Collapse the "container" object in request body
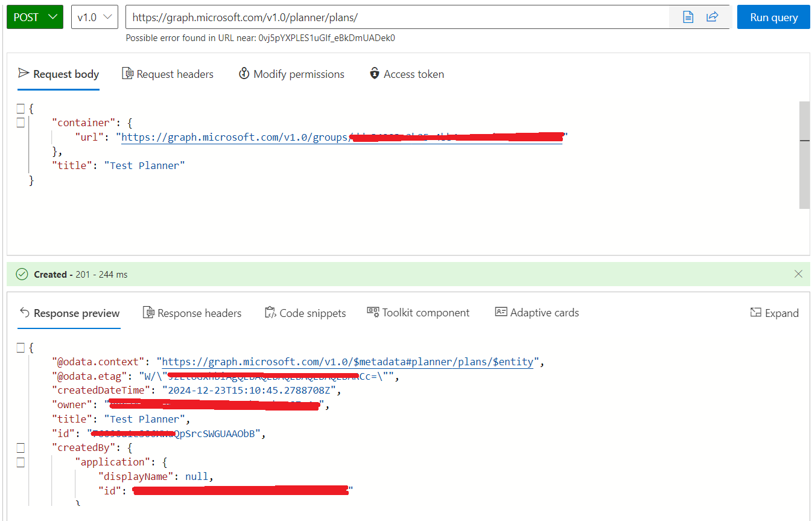 (20, 123)
